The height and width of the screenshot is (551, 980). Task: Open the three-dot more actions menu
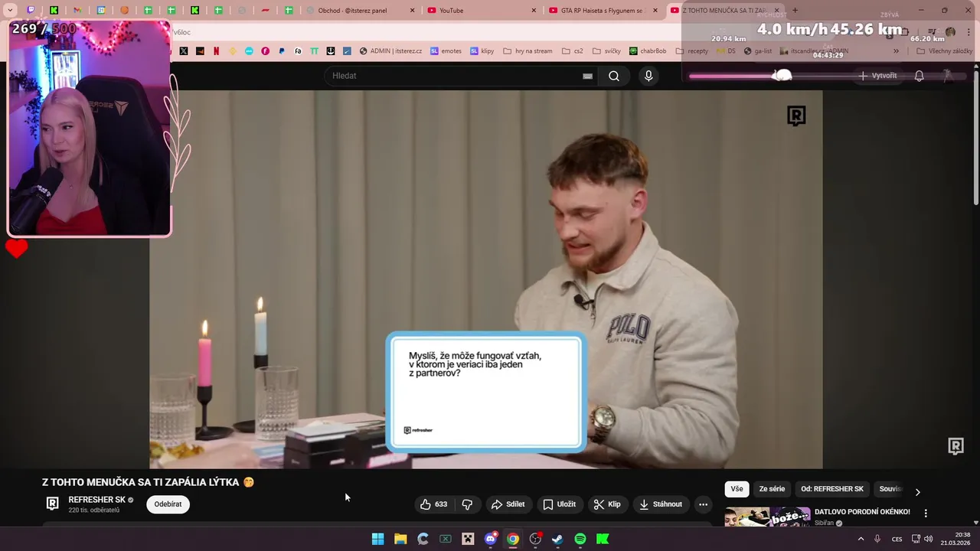[703, 504]
